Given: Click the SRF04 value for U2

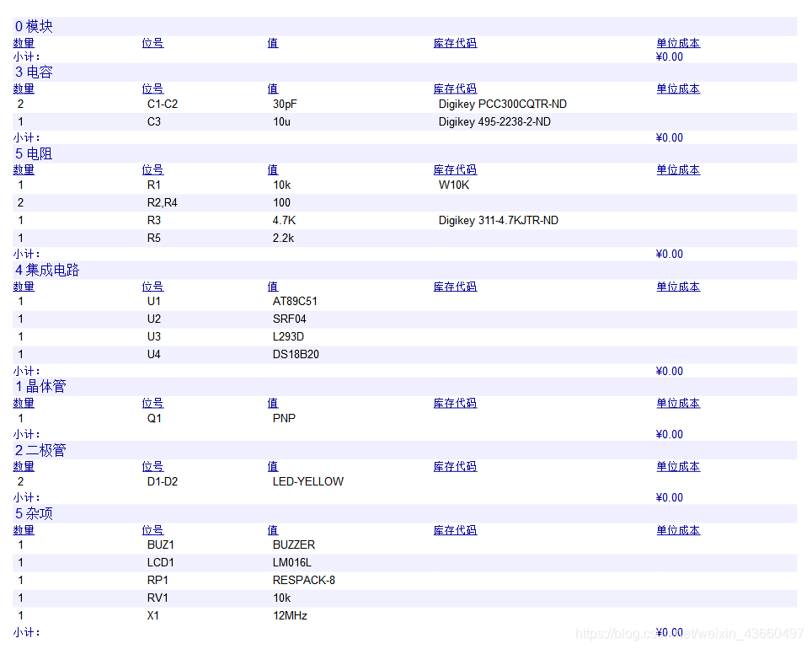Looking at the screenshot, I should point(290,319).
